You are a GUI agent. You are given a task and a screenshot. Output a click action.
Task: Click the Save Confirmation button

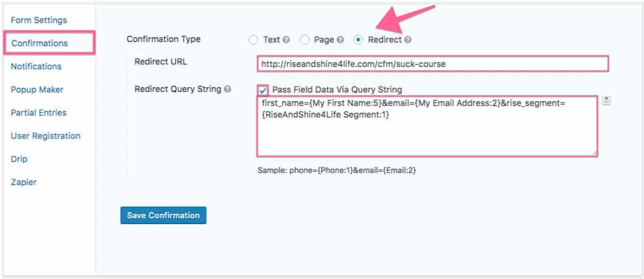pyautogui.click(x=163, y=215)
